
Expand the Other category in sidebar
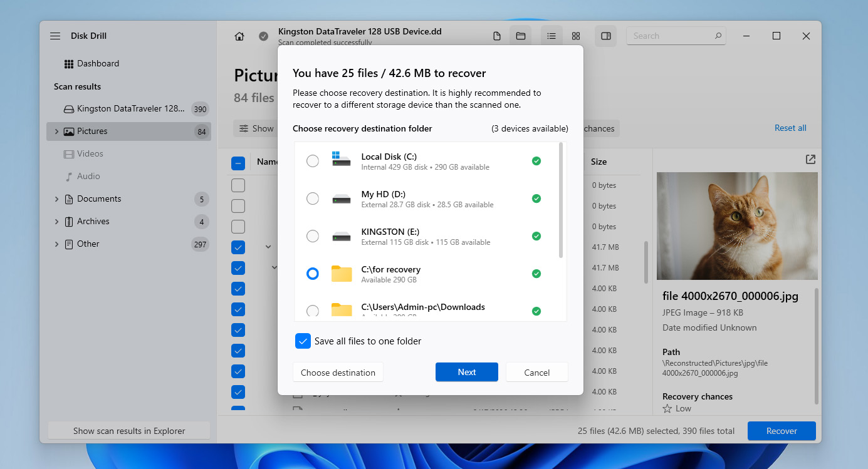pyautogui.click(x=57, y=244)
